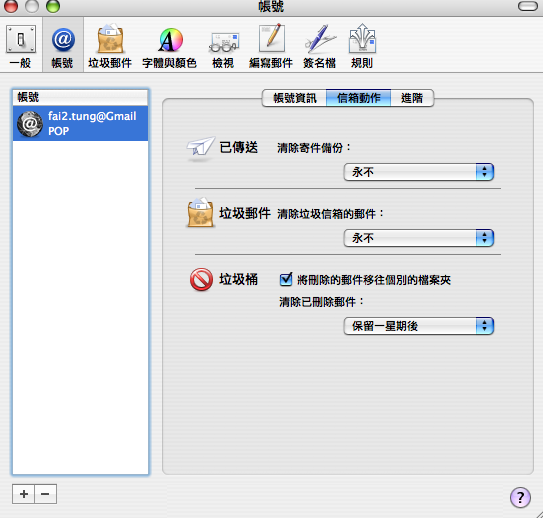Open the help question mark button

coord(520,497)
